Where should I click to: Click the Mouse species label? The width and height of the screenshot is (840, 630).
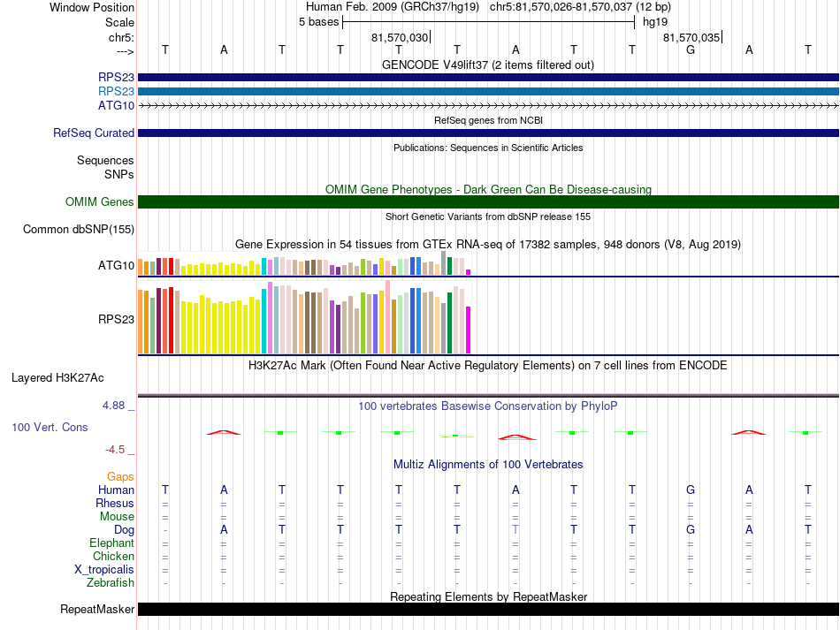tap(117, 517)
